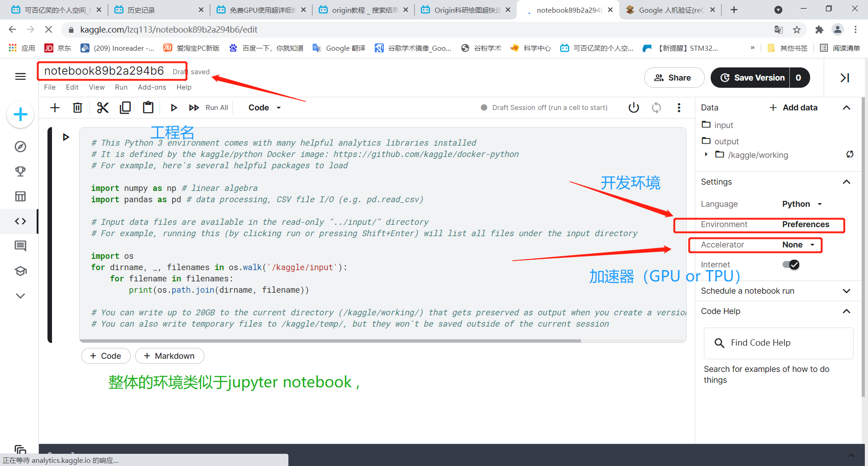Screen dimensions: 868x466
Task: Stop page loading with X icon
Action: (49, 29)
